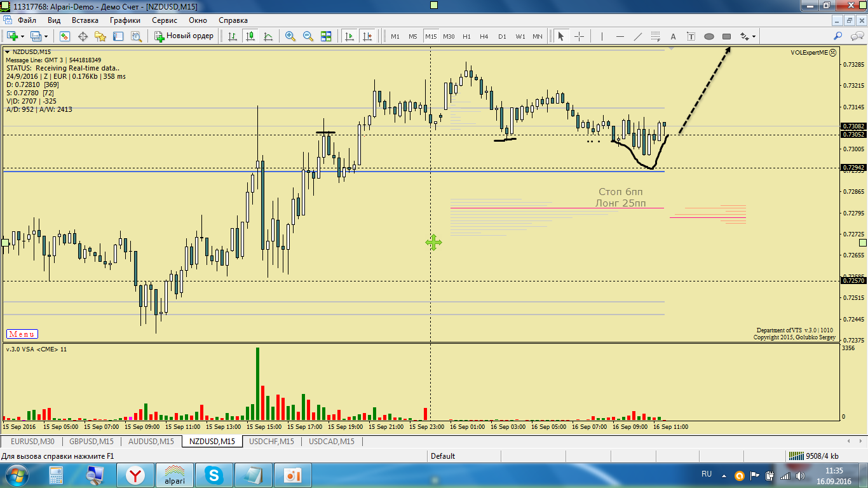This screenshot has width=868, height=488.
Task: Select the M5 timeframe
Action: 413,36
